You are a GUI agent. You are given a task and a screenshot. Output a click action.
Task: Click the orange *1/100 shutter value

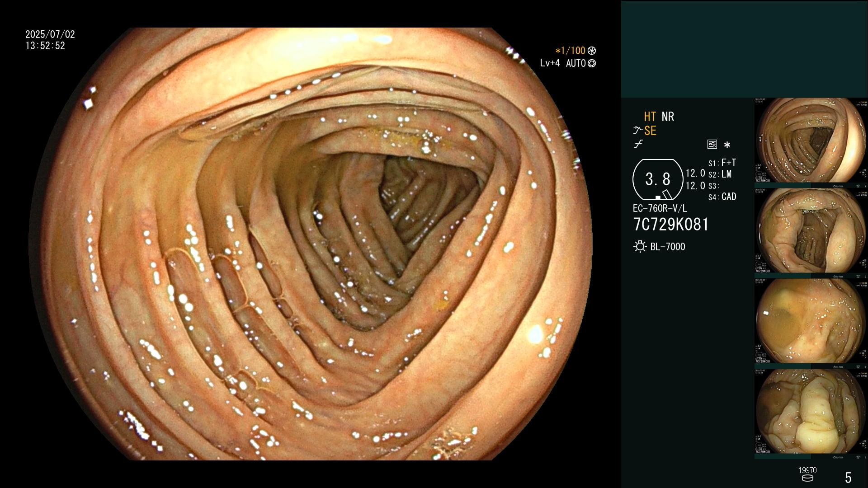(571, 51)
